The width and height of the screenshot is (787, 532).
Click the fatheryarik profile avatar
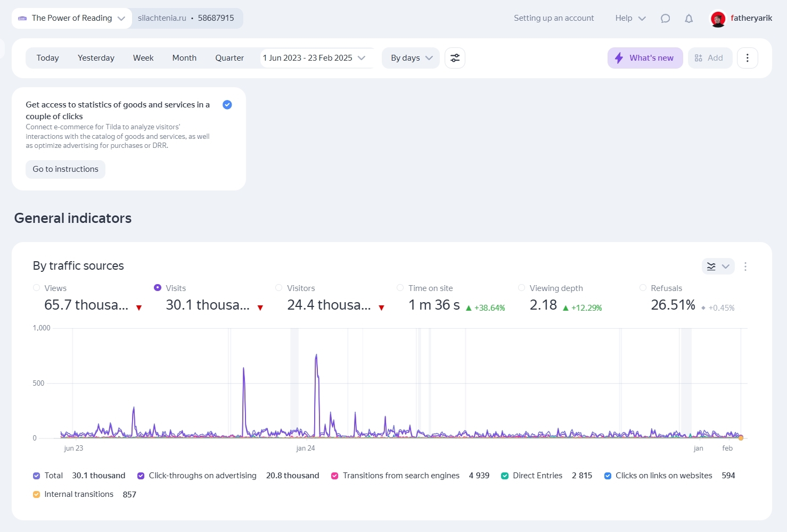click(718, 19)
